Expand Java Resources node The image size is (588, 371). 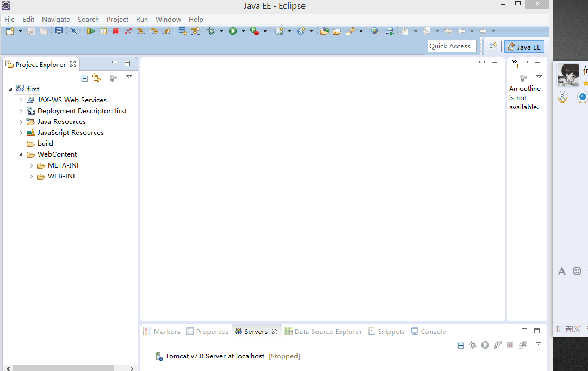pos(21,122)
